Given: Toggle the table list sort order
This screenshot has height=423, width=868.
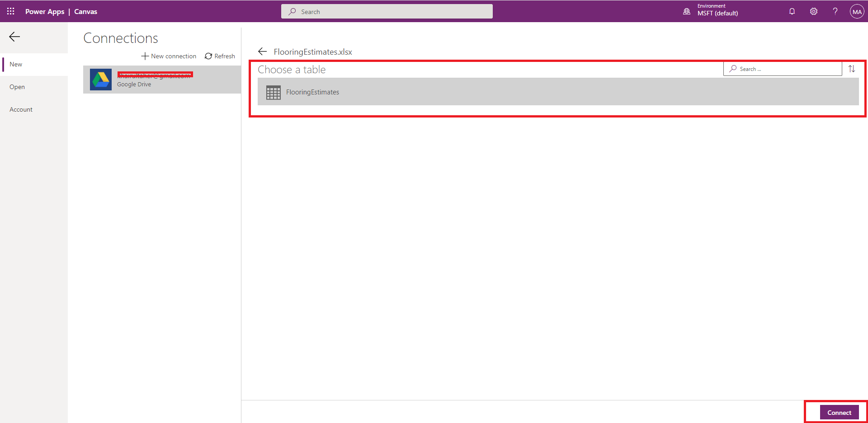Looking at the screenshot, I should (852, 69).
